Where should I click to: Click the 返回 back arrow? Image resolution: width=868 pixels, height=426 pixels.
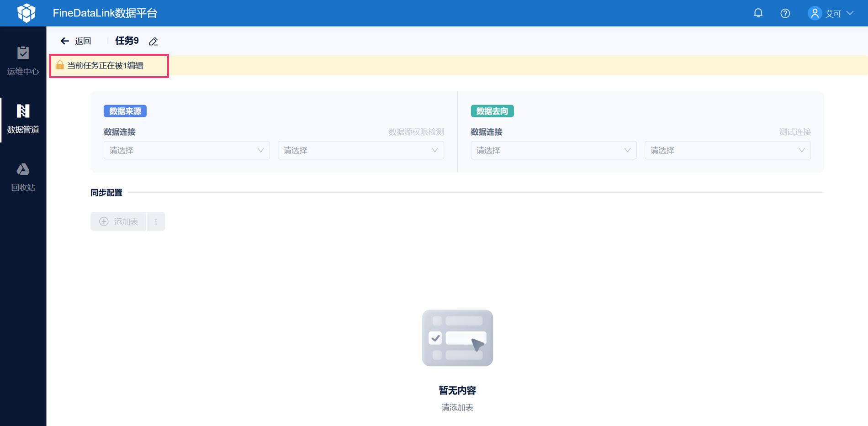tap(64, 41)
